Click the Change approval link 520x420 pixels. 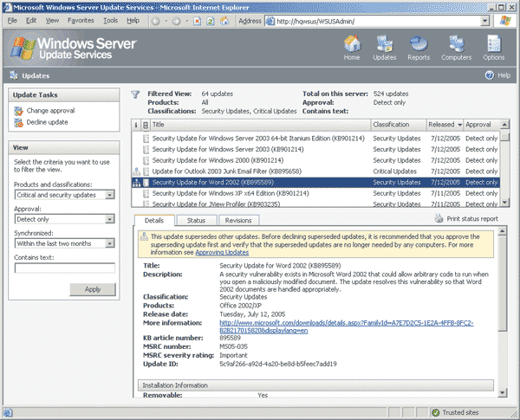[x=50, y=111]
